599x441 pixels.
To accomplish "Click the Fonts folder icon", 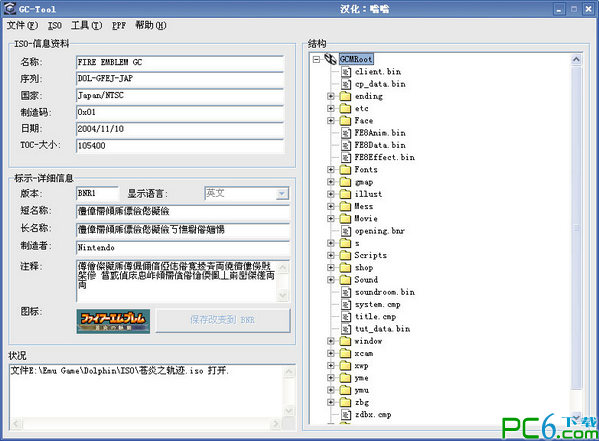I will (345, 169).
